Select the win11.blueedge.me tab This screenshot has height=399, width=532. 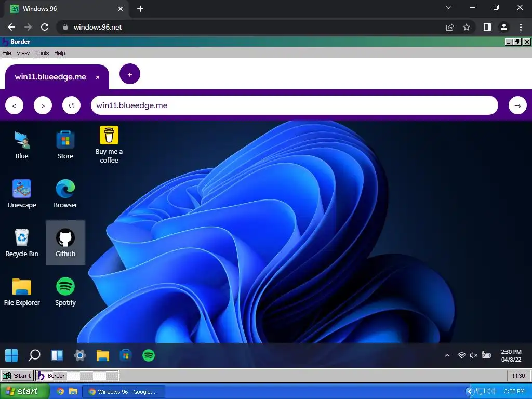point(57,77)
